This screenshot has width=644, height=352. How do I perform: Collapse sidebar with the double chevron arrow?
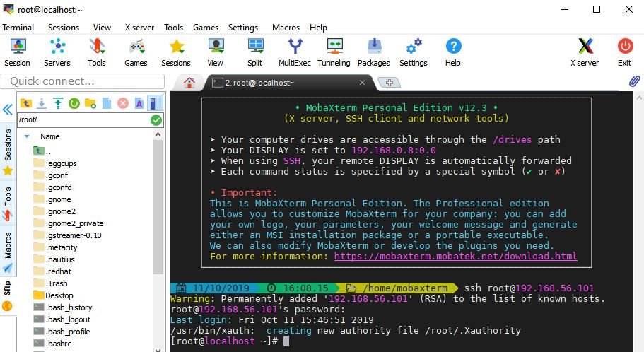coord(7,110)
